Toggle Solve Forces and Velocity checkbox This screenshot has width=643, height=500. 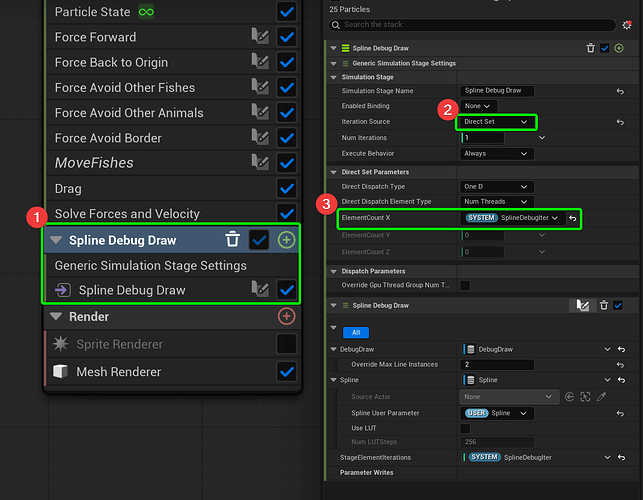[286, 213]
